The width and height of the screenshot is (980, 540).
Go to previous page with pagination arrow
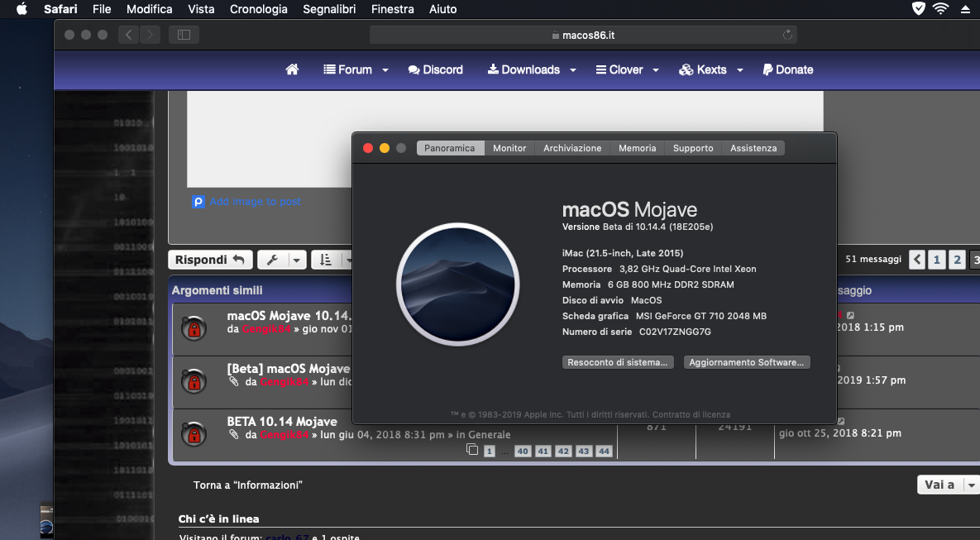(x=917, y=260)
